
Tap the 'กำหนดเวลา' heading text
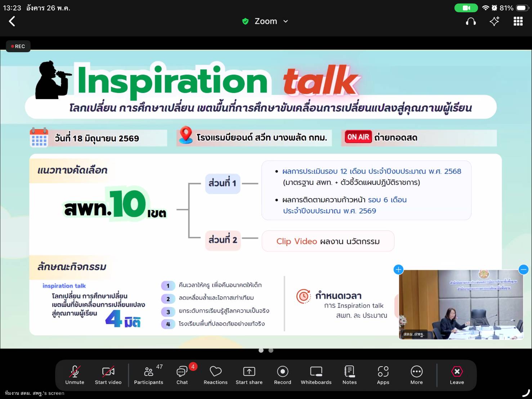coord(338,296)
